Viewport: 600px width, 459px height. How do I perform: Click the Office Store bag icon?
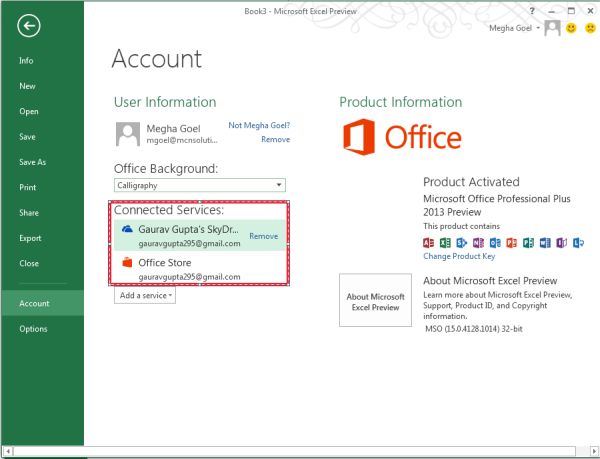pyautogui.click(x=127, y=262)
